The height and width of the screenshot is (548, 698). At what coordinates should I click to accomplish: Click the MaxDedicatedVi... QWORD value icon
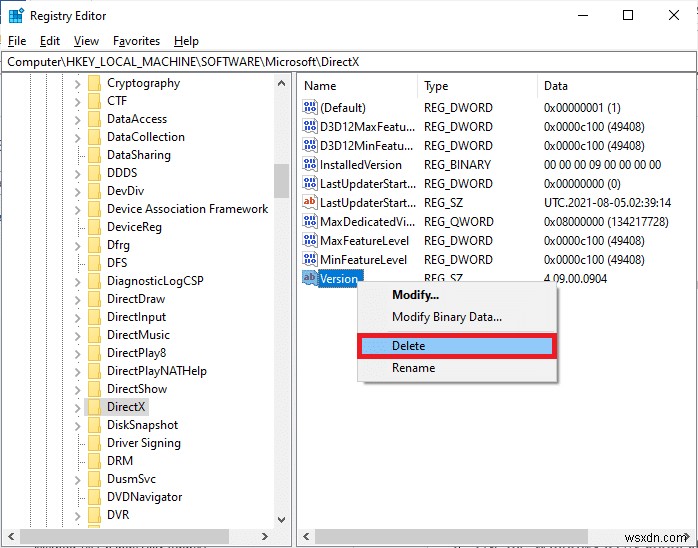click(x=309, y=221)
